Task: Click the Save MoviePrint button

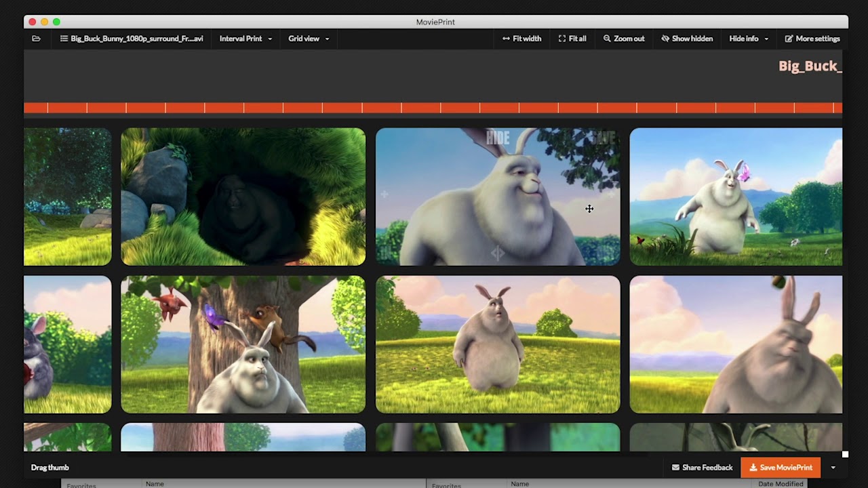Action: (x=781, y=468)
